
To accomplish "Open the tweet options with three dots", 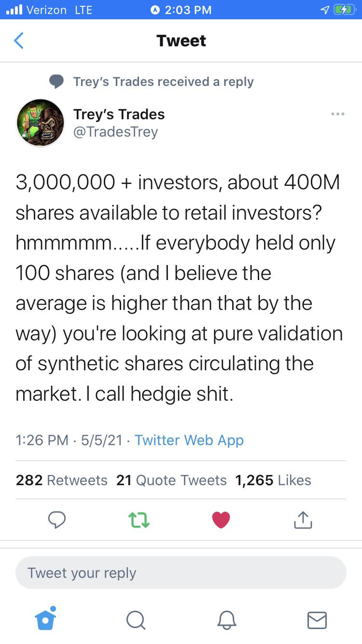I will [338, 114].
